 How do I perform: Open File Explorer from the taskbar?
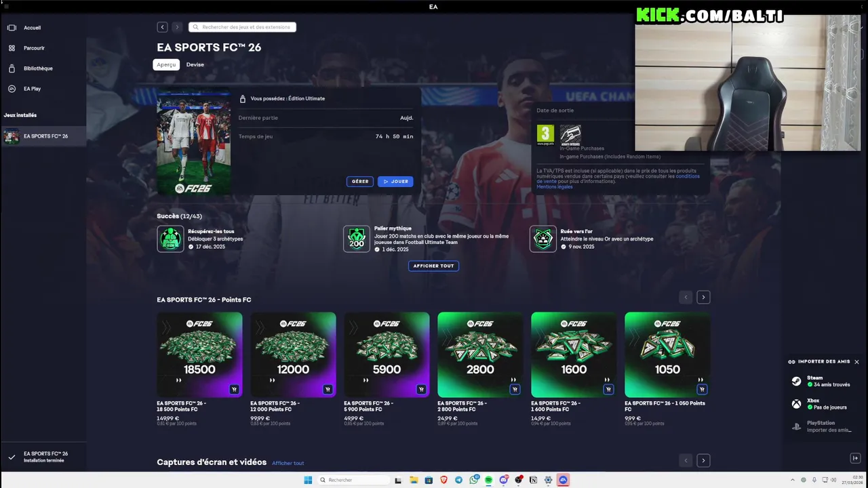click(x=414, y=480)
